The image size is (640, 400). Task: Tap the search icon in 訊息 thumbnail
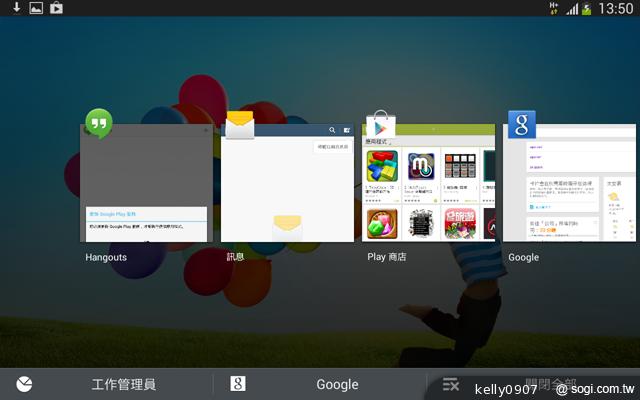point(332,130)
